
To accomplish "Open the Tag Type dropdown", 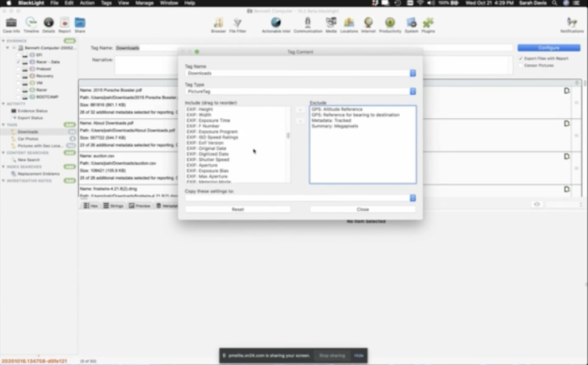I will pos(412,91).
